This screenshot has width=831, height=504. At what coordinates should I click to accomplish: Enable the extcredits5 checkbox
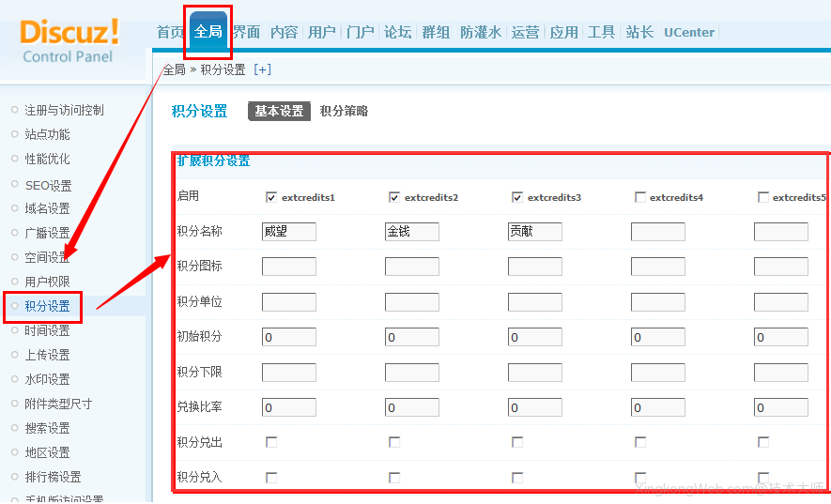[x=763, y=198]
